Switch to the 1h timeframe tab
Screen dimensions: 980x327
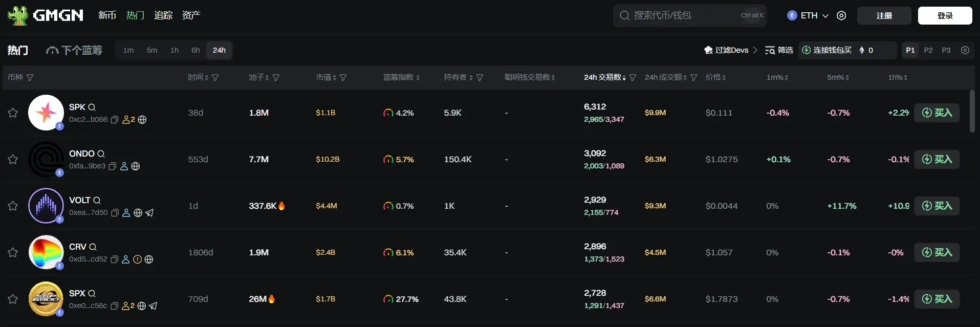175,50
